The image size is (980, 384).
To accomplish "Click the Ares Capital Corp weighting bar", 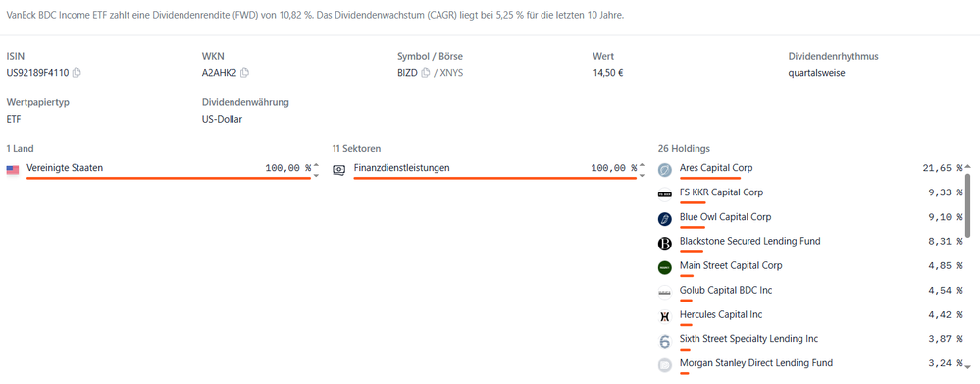I will [710, 178].
